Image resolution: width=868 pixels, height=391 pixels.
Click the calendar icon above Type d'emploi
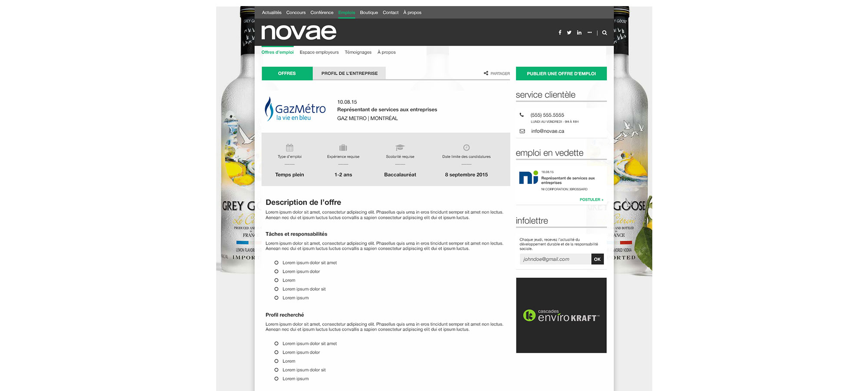pos(289,148)
